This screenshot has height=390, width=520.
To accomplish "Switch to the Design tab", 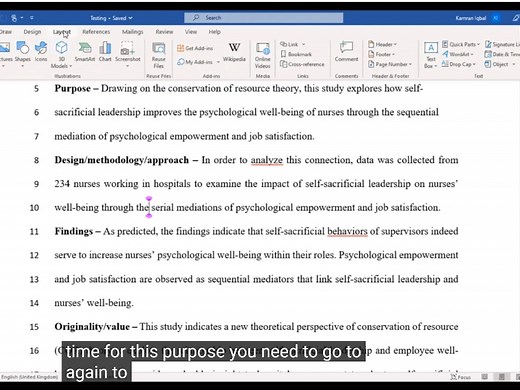I will 32,32.
